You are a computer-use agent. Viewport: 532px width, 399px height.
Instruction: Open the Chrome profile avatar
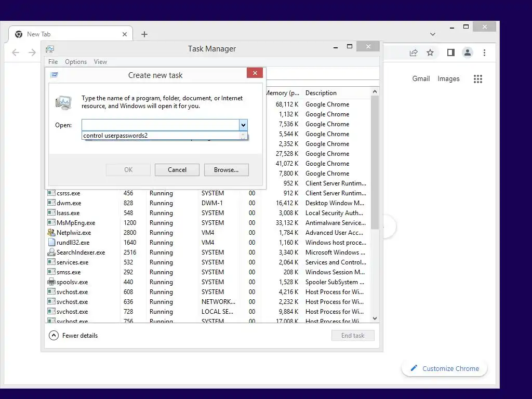pyautogui.click(x=468, y=52)
